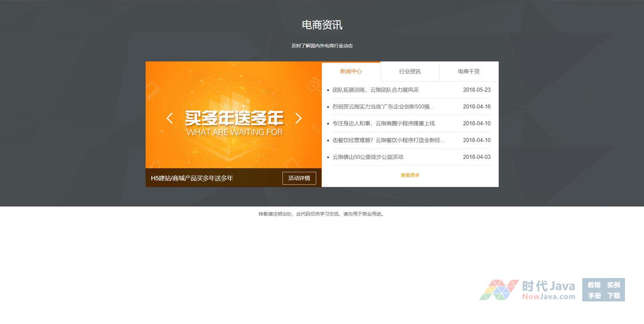This screenshot has height=324, width=644.
Task: Click the colorful triangle NowJava logo
Action: click(x=499, y=290)
